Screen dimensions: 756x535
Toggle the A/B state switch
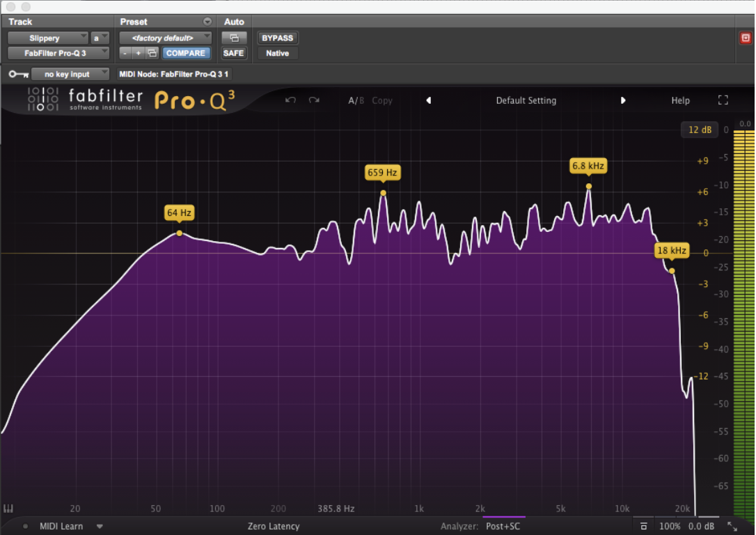click(x=356, y=100)
